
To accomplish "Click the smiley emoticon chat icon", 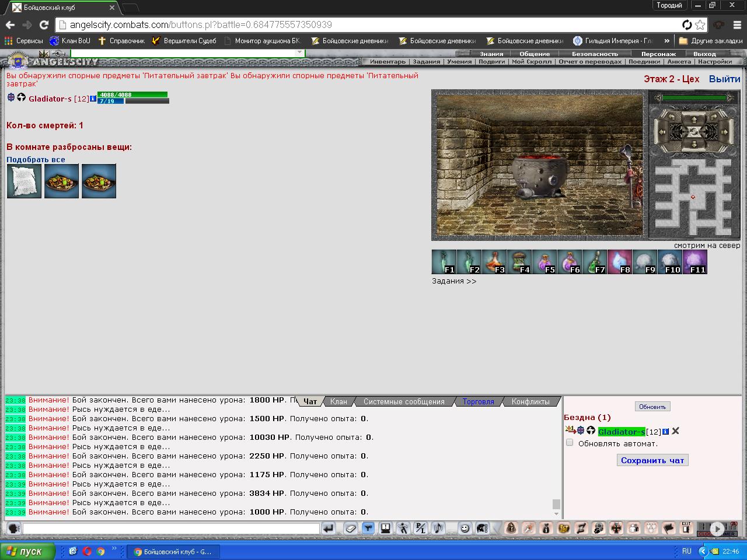I will click(x=465, y=528).
